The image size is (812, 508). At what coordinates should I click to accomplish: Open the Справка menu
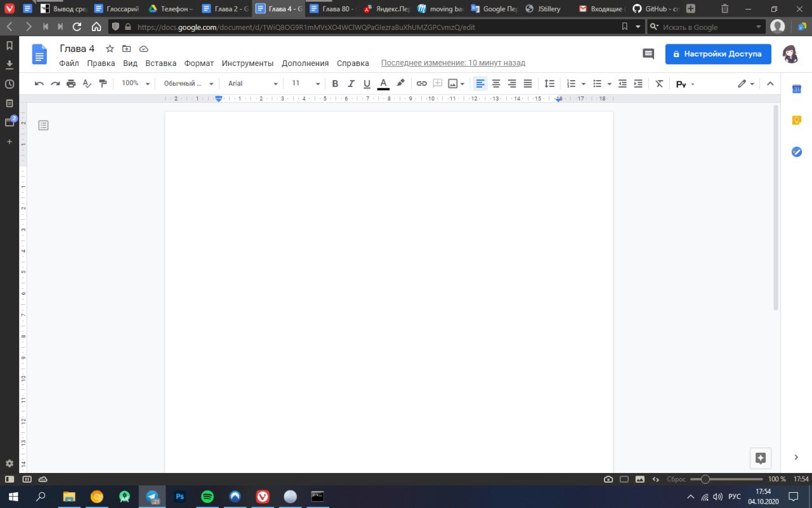[x=353, y=63]
